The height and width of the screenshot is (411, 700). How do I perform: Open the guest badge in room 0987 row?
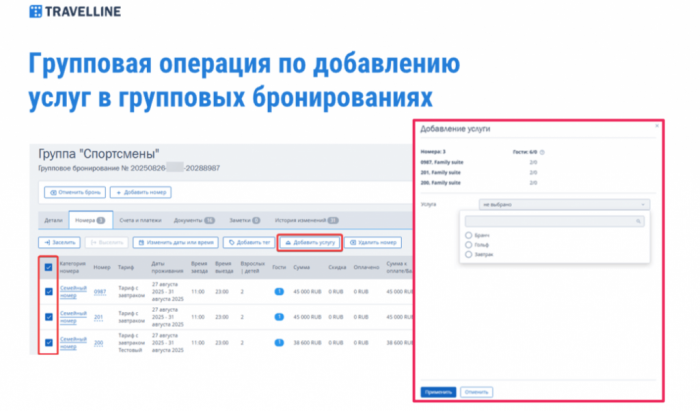click(279, 292)
